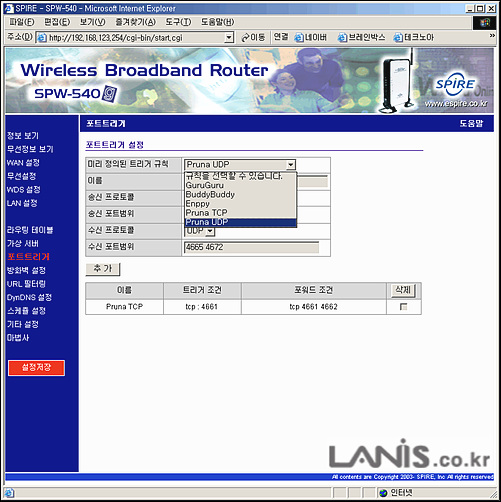This screenshot has height=502, width=501.
Task: Click the status bar page icon
Action: (9, 493)
